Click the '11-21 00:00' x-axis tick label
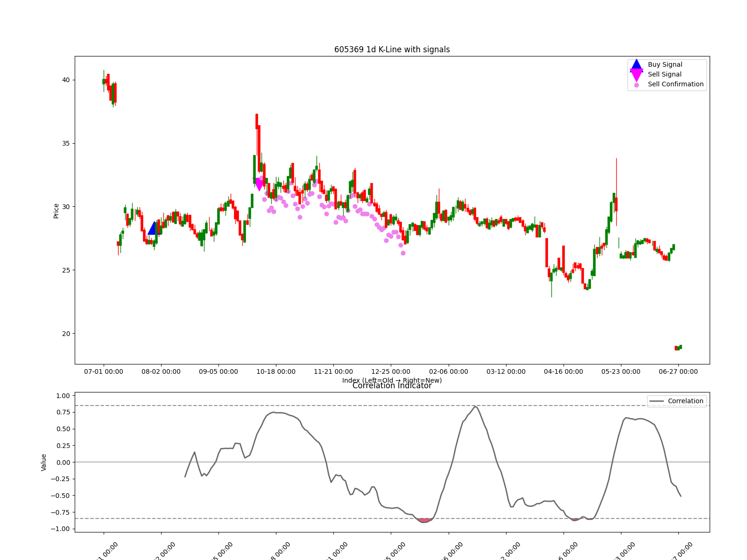This screenshot has width=747, height=560. [x=333, y=371]
